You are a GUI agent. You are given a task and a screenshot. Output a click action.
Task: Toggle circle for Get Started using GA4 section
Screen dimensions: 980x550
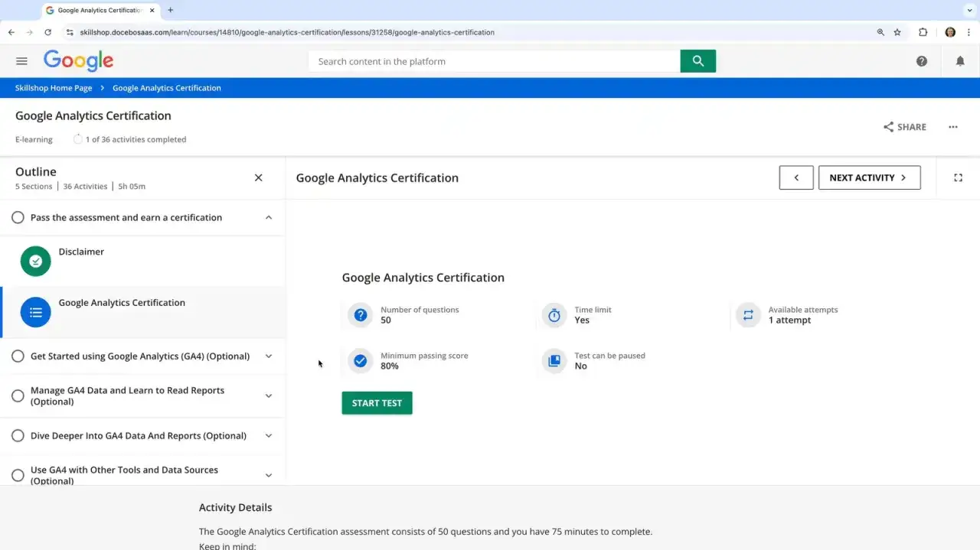click(x=18, y=356)
